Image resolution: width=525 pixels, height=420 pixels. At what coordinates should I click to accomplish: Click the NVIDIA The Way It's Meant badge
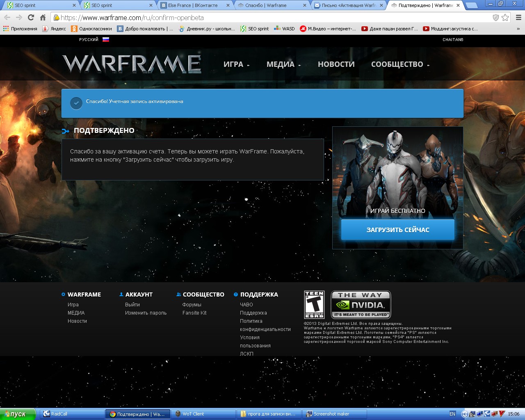click(x=361, y=305)
